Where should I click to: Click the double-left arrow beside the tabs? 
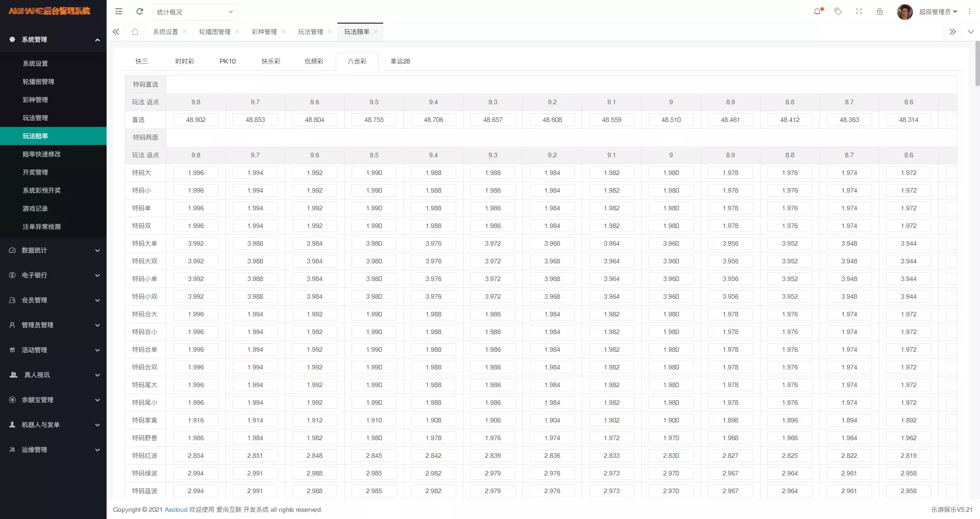116,32
